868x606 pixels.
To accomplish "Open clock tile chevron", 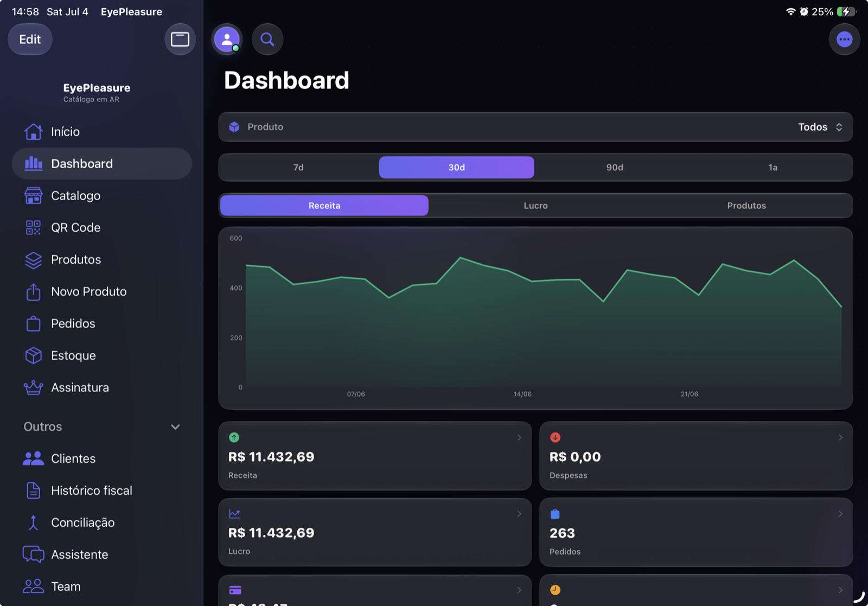I will (x=840, y=590).
